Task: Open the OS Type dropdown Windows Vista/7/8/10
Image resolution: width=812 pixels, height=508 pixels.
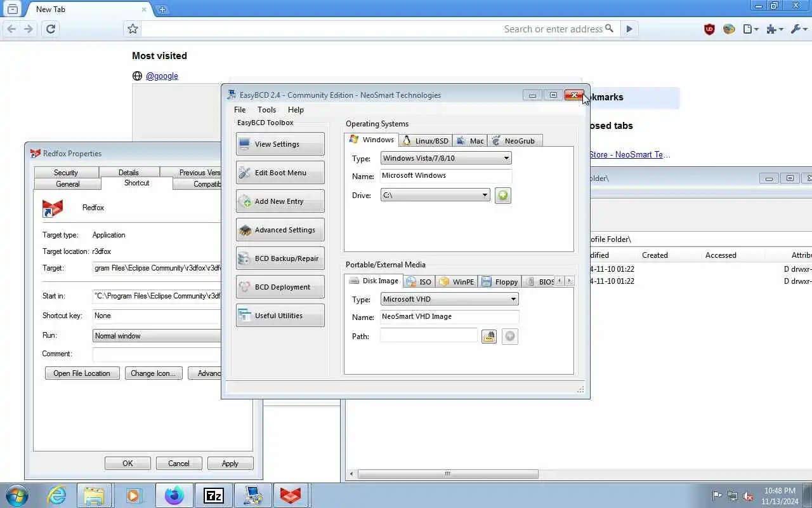Action: pyautogui.click(x=446, y=158)
